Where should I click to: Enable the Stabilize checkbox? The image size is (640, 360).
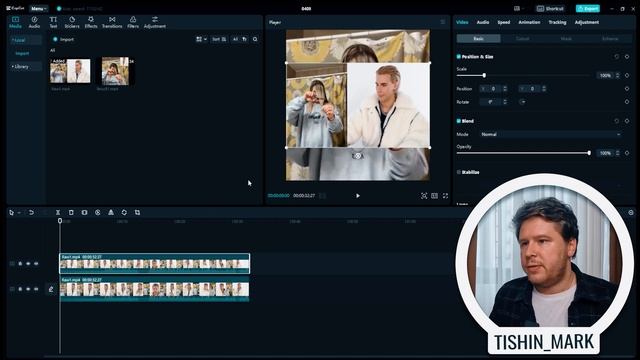pyautogui.click(x=458, y=172)
